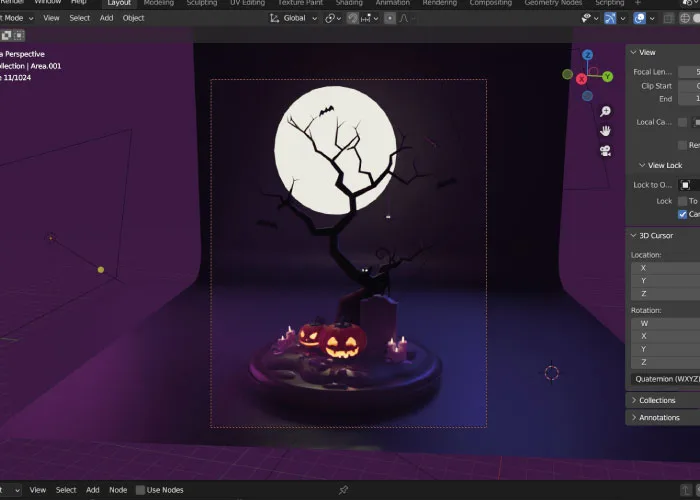Click the pan hand icon in viewport
This screenshot has height=500, width=700.
point(605,131)
